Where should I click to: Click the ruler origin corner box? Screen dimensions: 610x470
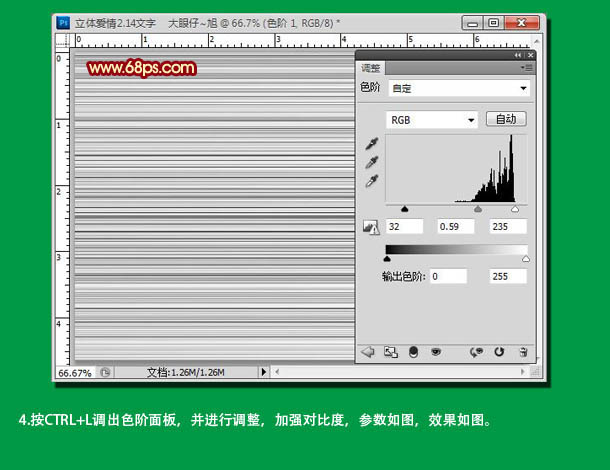[62, 40]
